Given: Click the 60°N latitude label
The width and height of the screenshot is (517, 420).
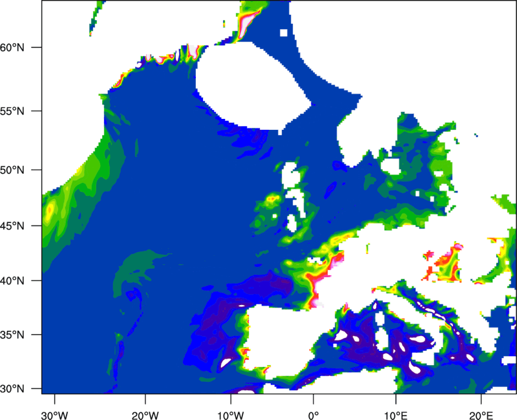Looking at the screenshot, I should (x=12, y=47).
